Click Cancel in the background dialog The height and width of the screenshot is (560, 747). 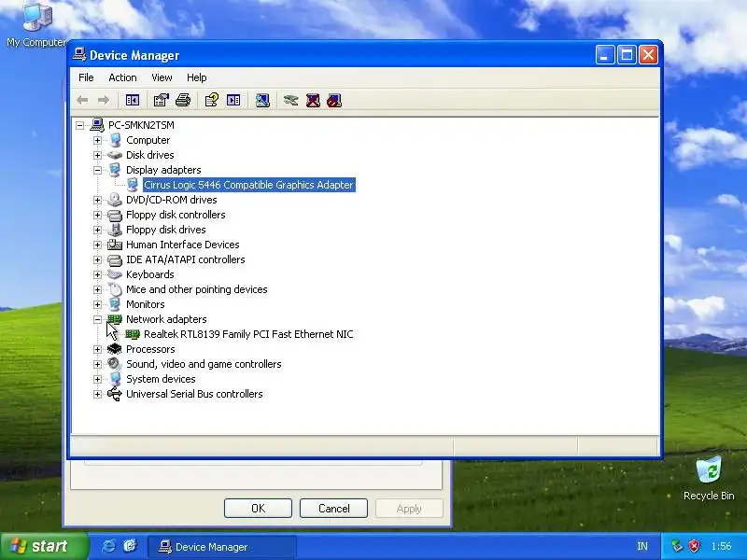point(333,509)
